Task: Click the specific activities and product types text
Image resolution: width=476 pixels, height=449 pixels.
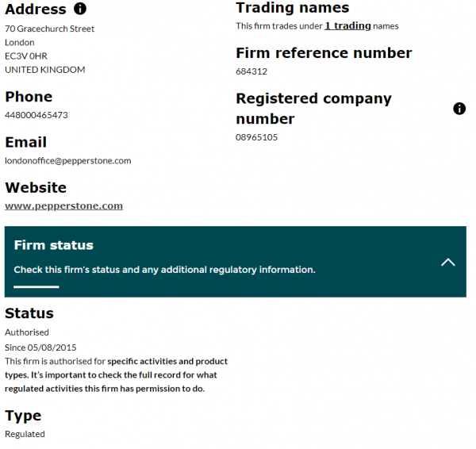Action: click(x=167, y=362)
